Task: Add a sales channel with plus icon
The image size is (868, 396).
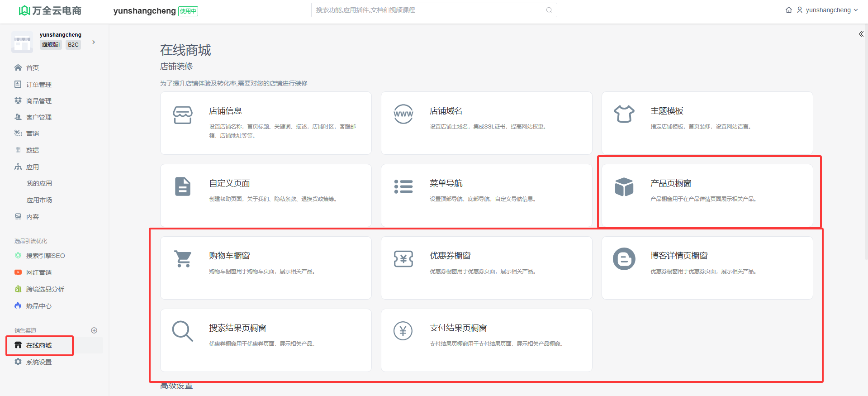Action: click(94, 330)
